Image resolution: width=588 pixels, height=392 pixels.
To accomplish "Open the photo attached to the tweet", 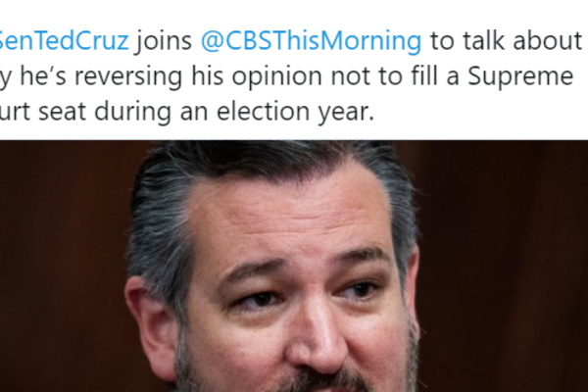I will tap(294, 265).
